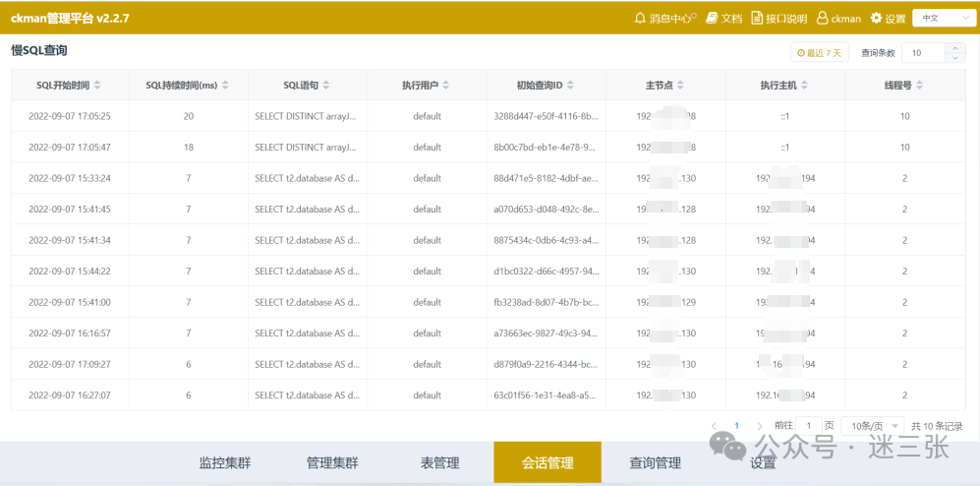
Task: Decrease 查询条数 with down stepper arrow
Action: 954,58
